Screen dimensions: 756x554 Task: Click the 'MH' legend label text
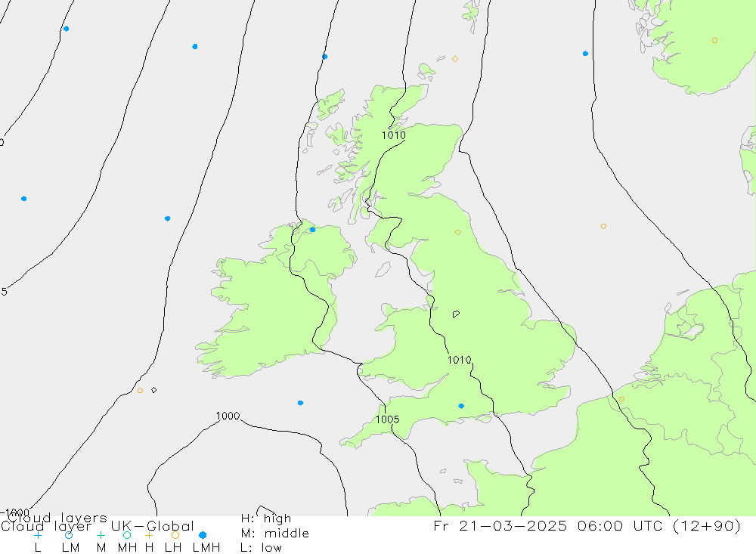pos(127,548)
